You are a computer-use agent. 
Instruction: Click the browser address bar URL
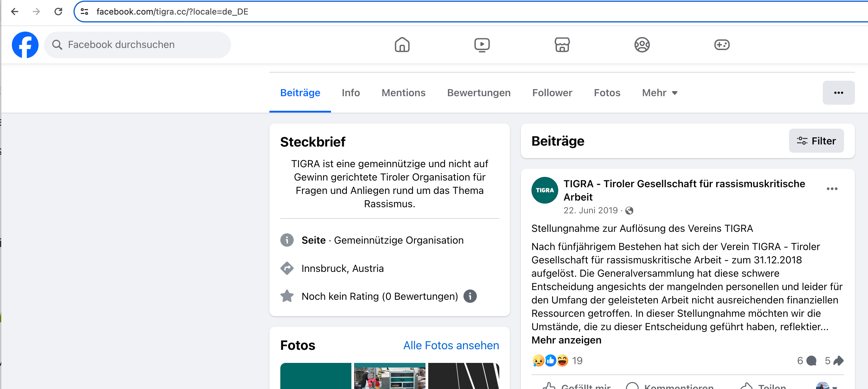[172, 12]
